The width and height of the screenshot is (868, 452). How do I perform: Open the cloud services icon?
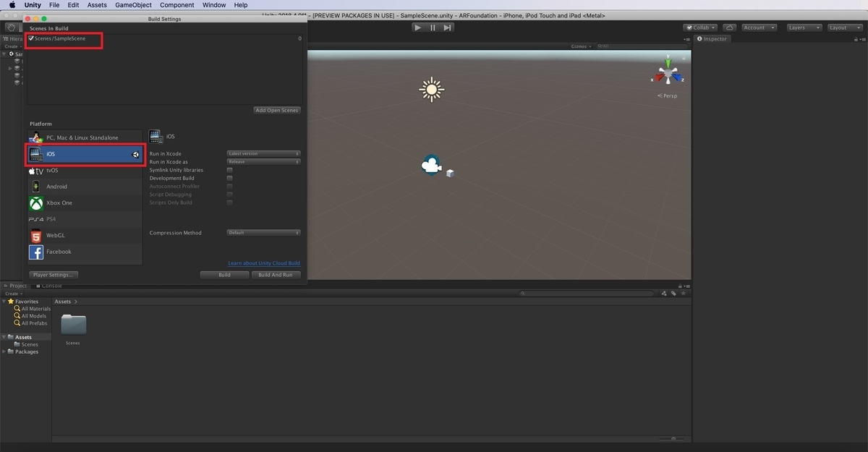[729, 27]
